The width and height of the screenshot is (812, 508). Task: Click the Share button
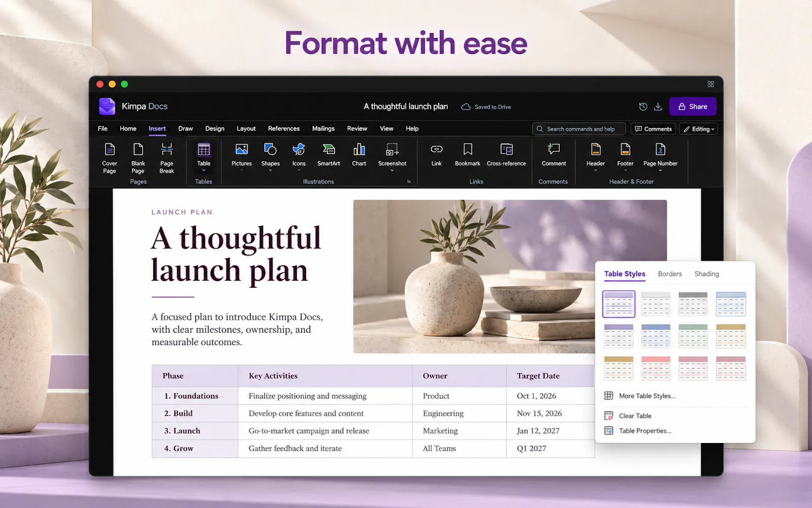693,107
